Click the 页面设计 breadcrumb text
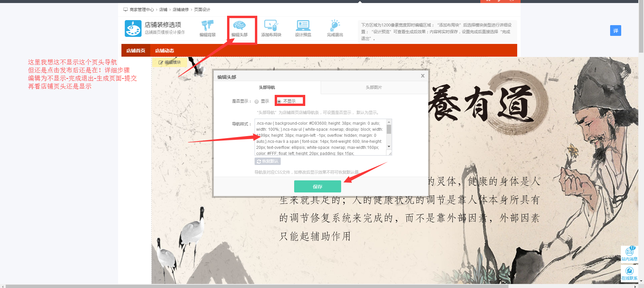Screen dimensions: 644x288 (x=202, y=9)
